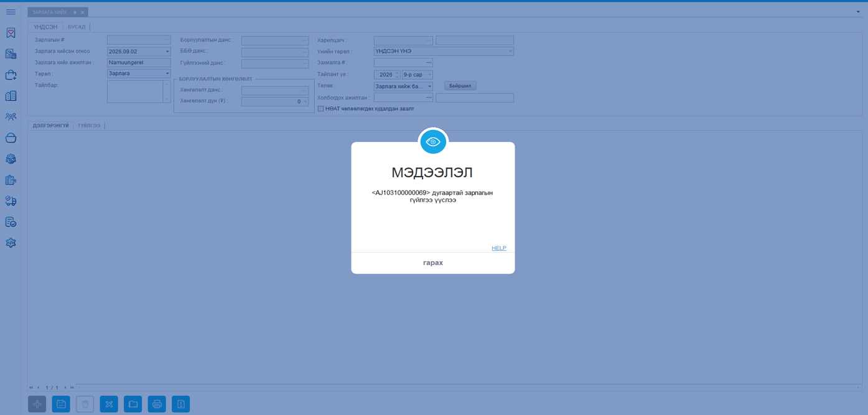Switch to the БУСАД tab
Screen dimensions: 868x415
[x=77, y=27]
